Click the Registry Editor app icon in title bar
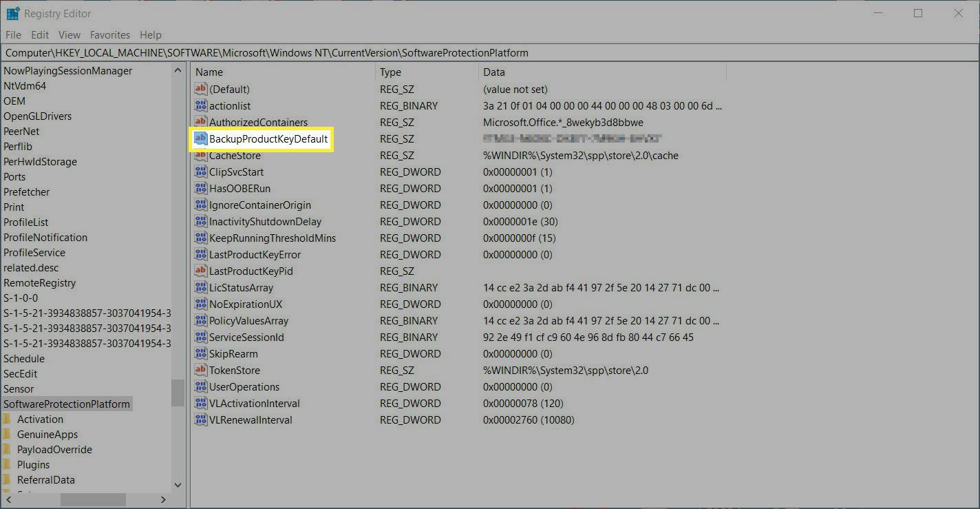Viewport: 980px width, 509px height. (x=13, y=13)
